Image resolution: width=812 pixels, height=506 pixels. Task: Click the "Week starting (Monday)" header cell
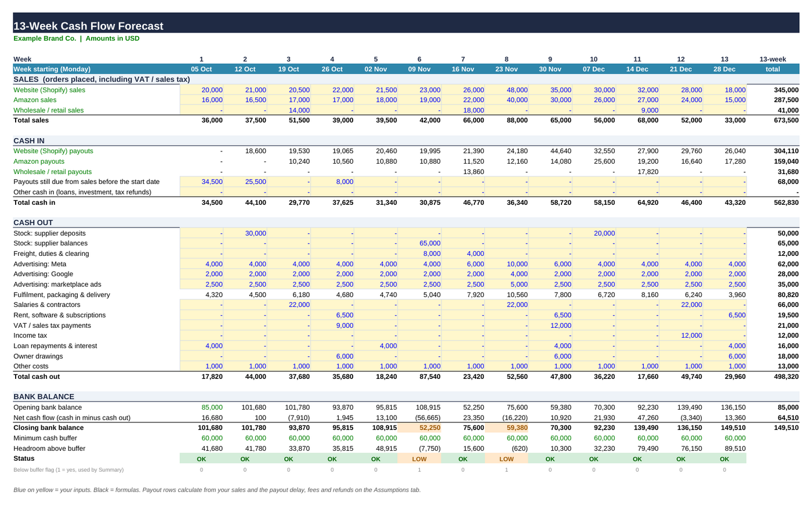click(x=52, y=68)
